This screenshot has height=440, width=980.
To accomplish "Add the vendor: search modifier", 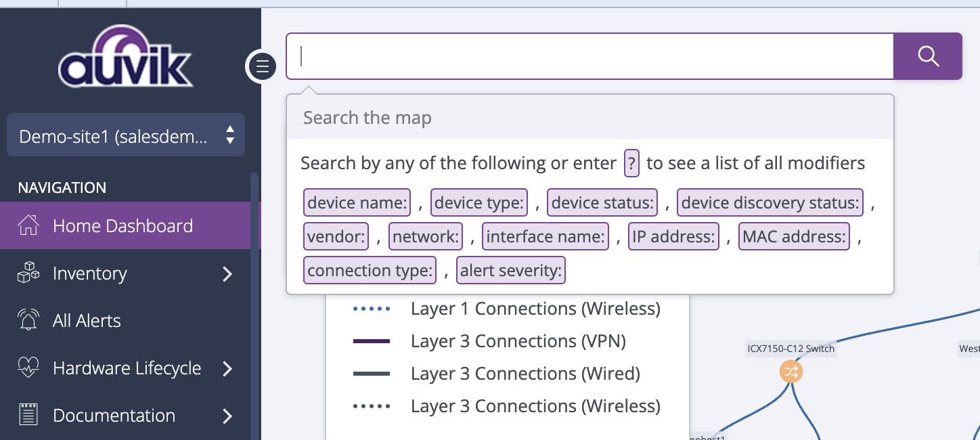I will 336,236.
